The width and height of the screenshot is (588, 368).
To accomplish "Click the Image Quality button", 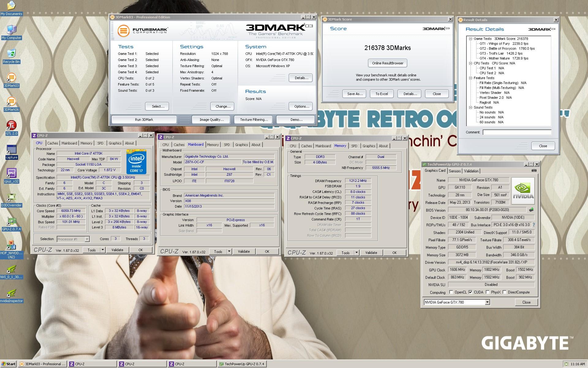I will (x=212, y=120).
